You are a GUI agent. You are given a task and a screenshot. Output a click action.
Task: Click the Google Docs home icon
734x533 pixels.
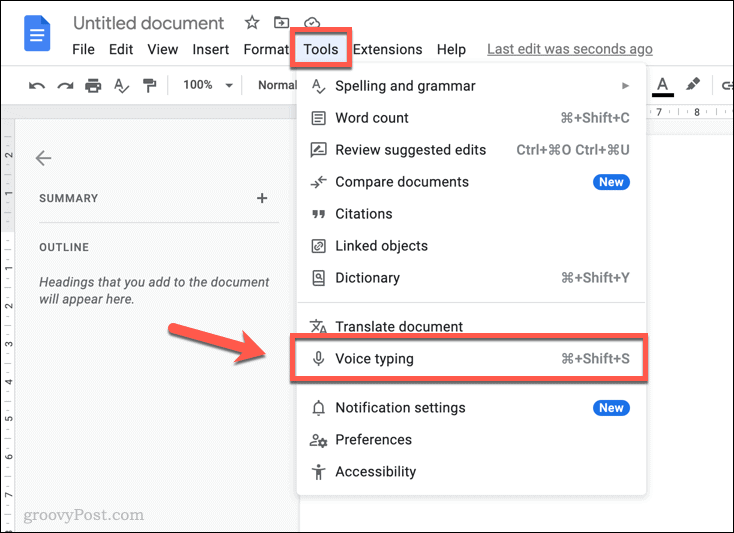[37, 33]
